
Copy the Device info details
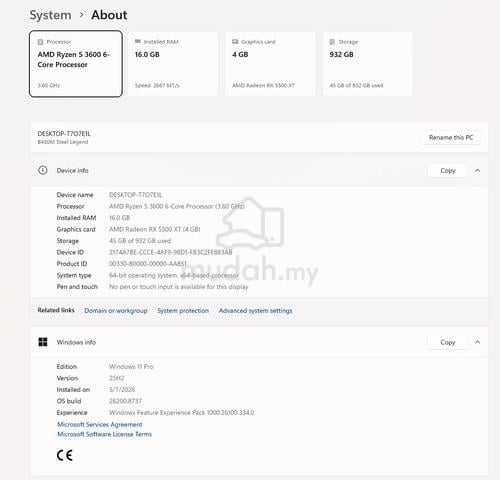448,171
